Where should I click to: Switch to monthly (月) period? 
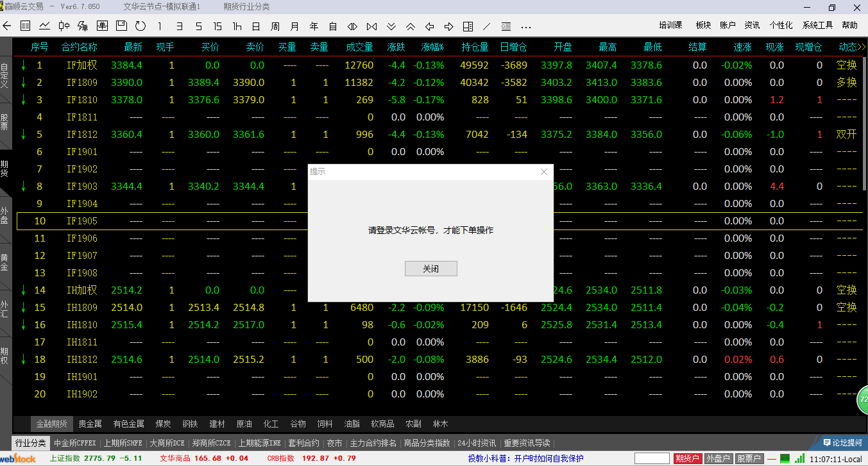(x=294, y=26)
